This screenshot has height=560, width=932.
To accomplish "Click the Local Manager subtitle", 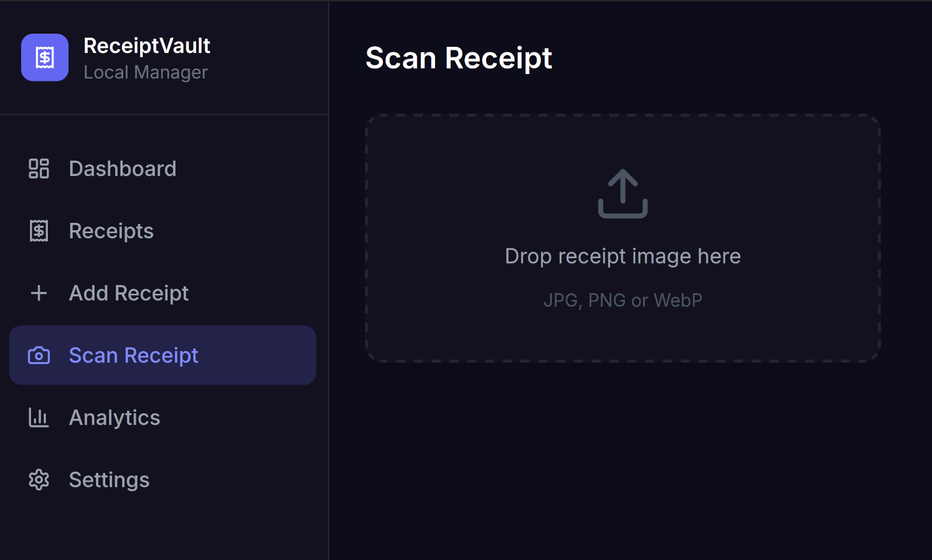I will 146,72.
